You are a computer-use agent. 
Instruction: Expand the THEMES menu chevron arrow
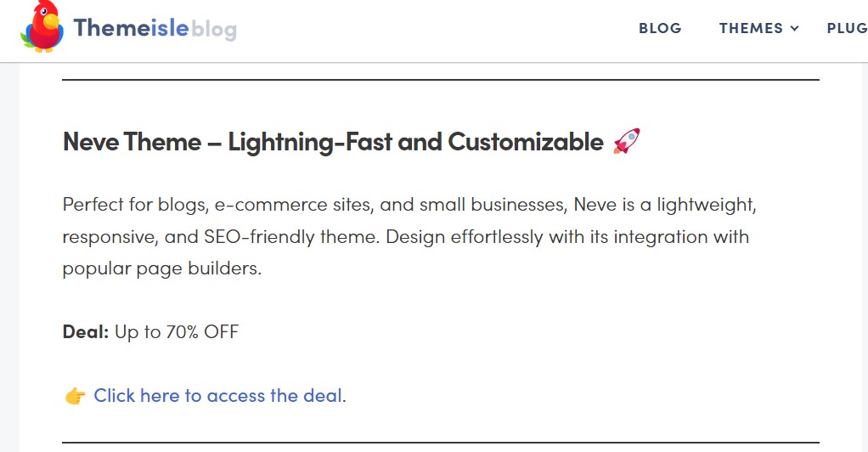[795, 29]
